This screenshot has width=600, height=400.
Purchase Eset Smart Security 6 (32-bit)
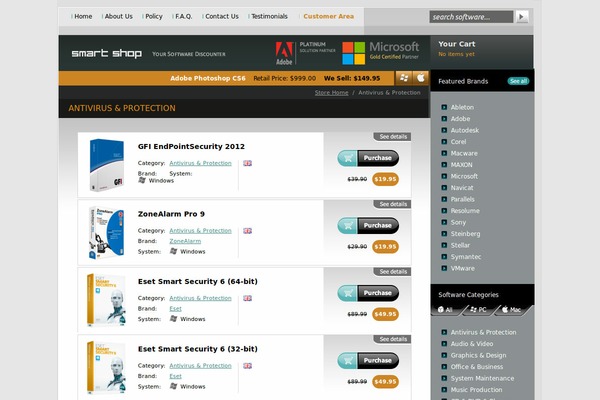(378, 361)
